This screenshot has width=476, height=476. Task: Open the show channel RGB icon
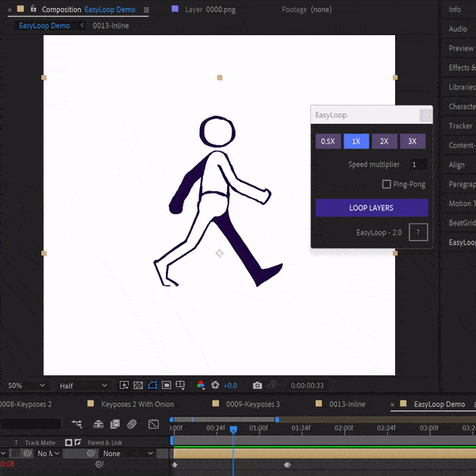click(201, 386)
